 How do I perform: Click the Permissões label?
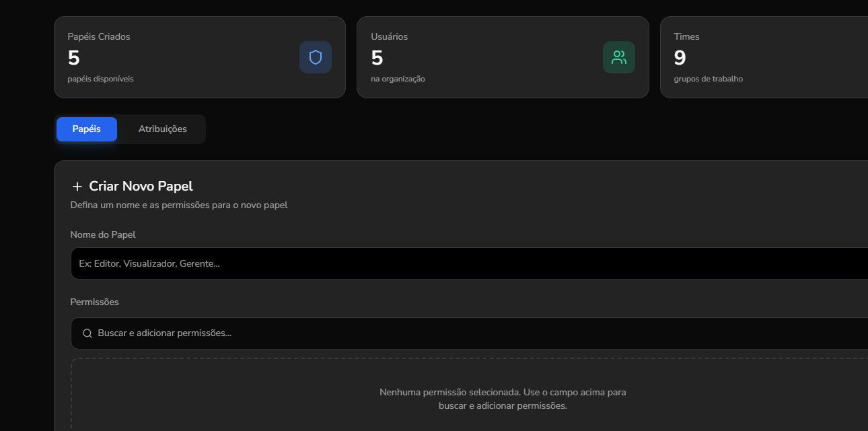(95, 302)
